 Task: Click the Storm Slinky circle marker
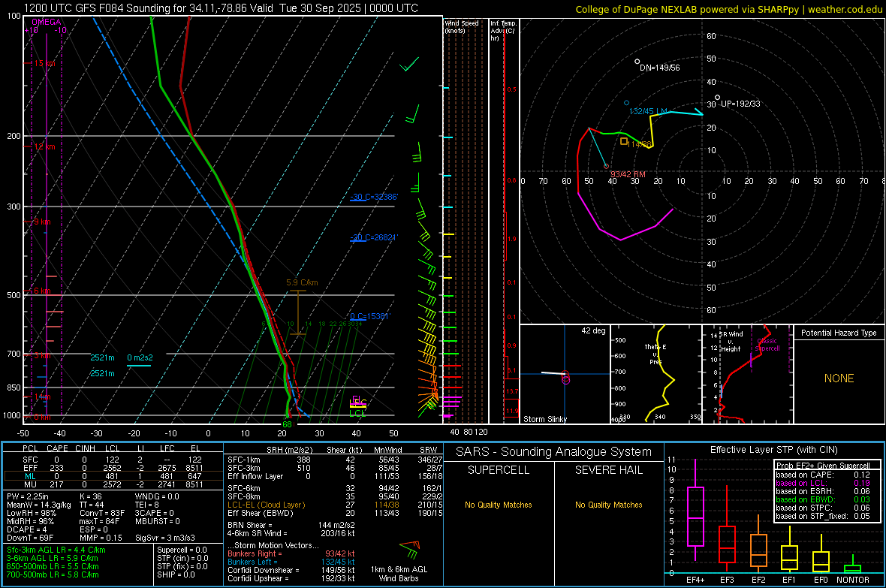[565, 378]
